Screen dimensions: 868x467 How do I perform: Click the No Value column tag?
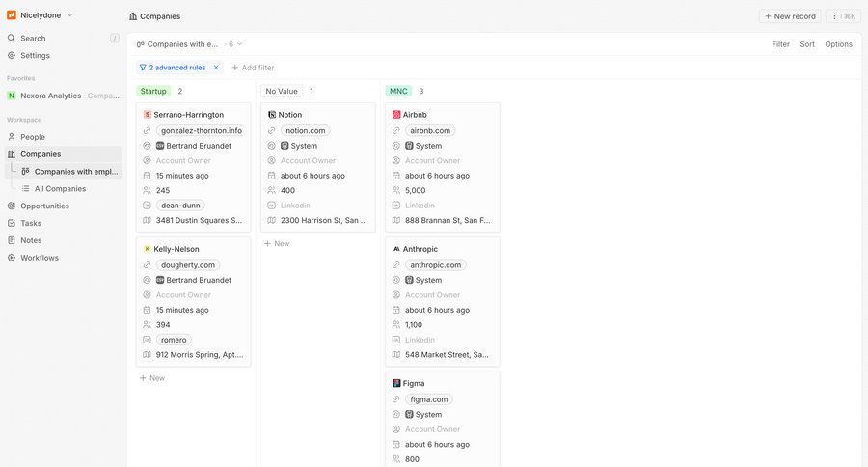282,91
